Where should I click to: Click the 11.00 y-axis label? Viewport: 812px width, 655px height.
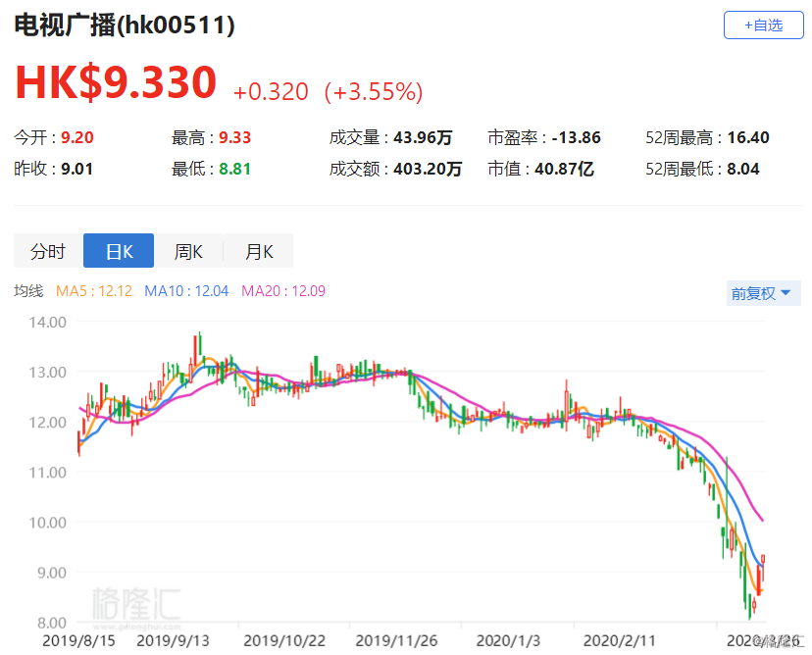48,473
